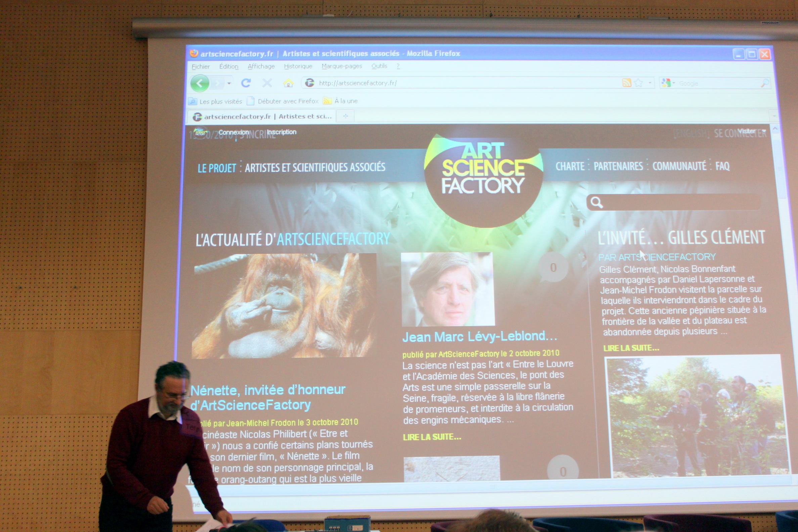Open the Marque-pages menu
Viewport: 798px width, 532px height.
tap(342, 66)
